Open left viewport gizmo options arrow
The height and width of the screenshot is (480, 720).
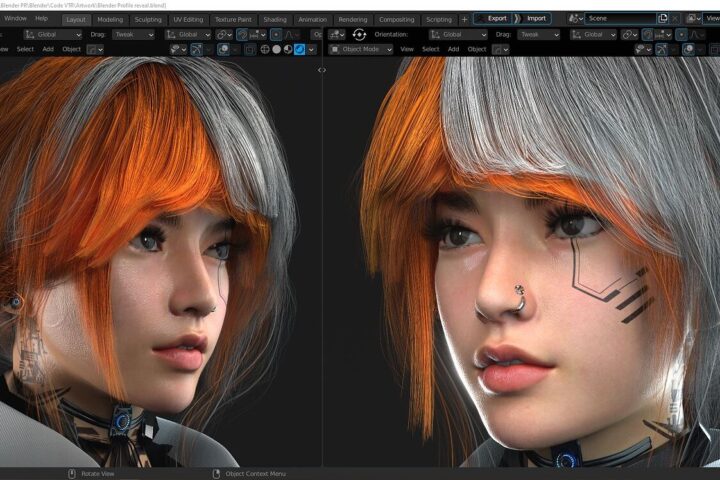[208, 49]
